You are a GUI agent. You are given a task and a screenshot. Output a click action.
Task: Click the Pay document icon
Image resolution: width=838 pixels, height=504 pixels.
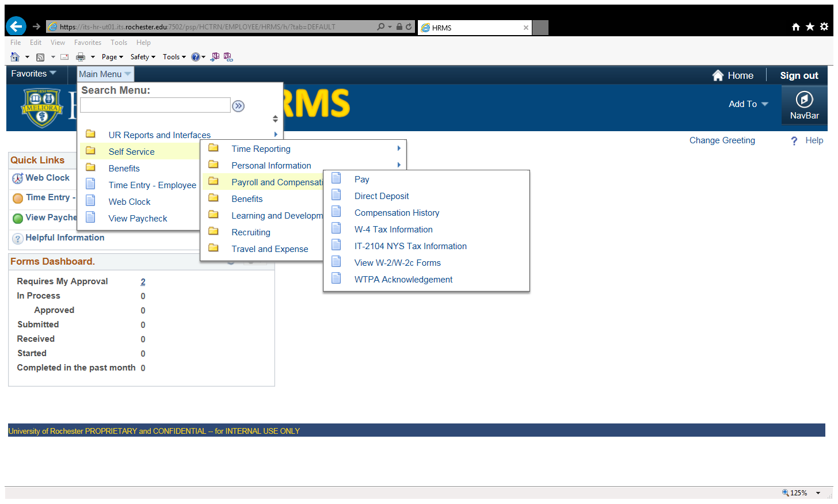pos(336,178)
